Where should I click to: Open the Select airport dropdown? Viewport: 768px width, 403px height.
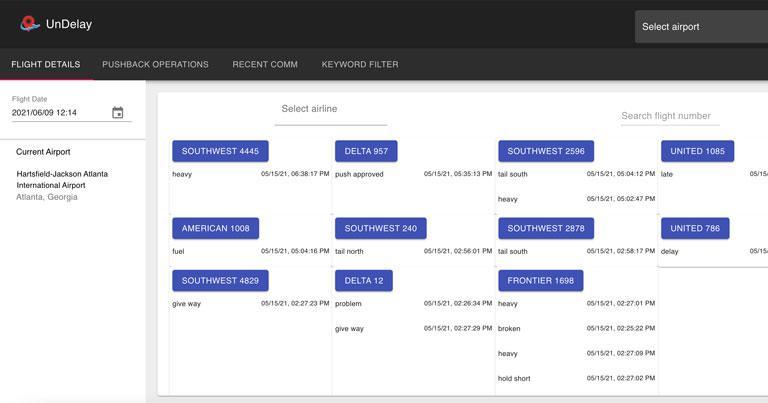tap(701, 27)
